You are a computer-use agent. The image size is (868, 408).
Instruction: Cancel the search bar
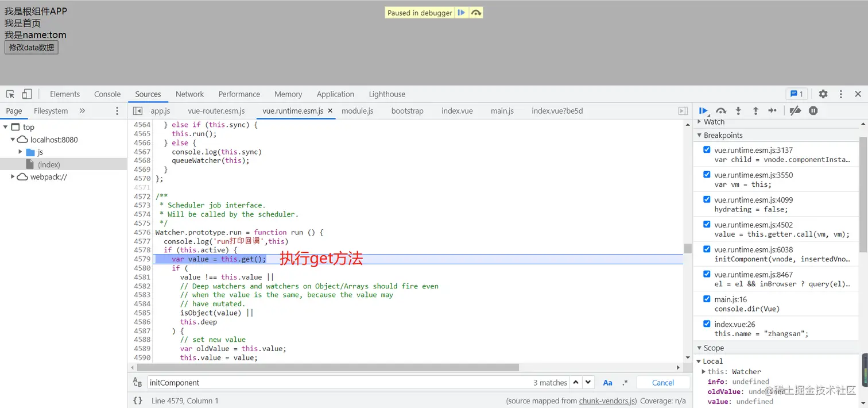[663, 383]
